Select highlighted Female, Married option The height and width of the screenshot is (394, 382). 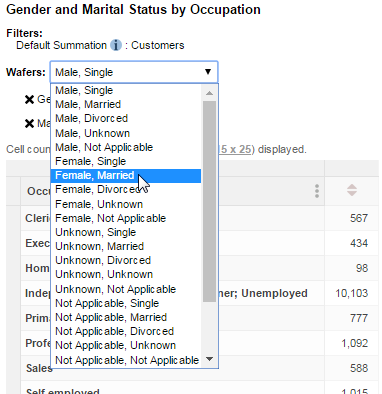[x=126, y=176]
